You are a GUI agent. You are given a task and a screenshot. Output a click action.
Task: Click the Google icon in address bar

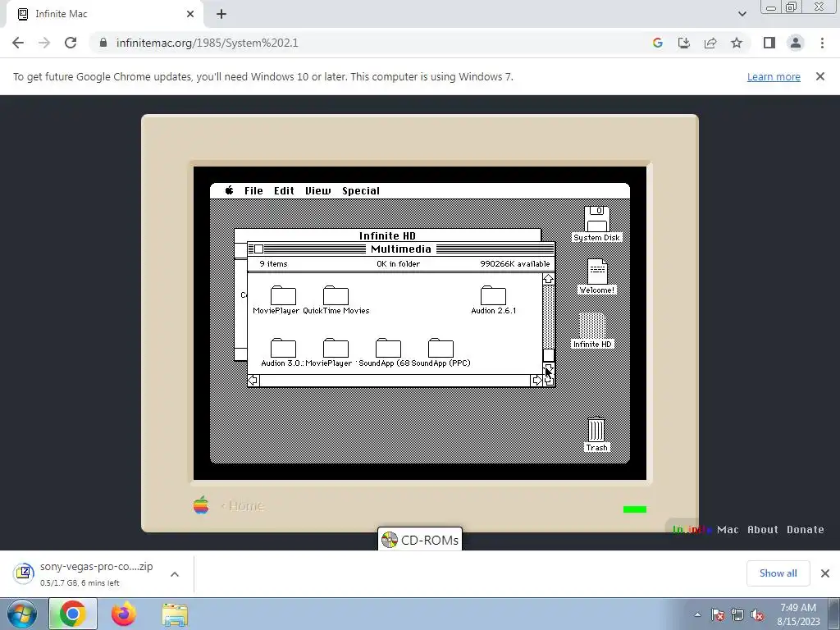658,43
